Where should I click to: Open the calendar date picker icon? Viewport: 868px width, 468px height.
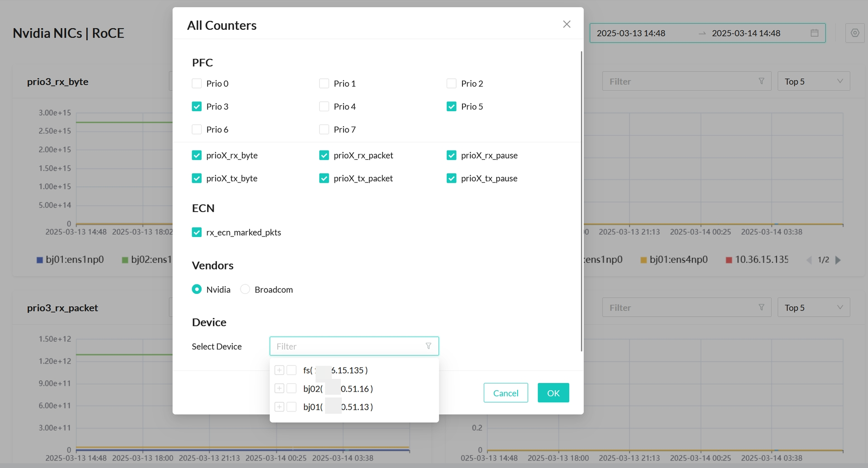(814, 33)
